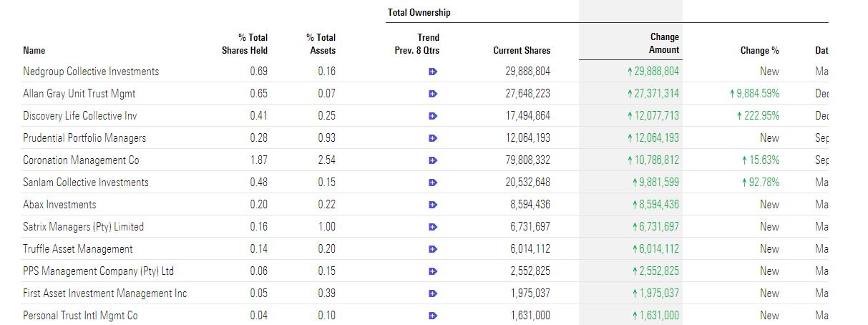Sort by % Total Assets column

pos(321,44)
